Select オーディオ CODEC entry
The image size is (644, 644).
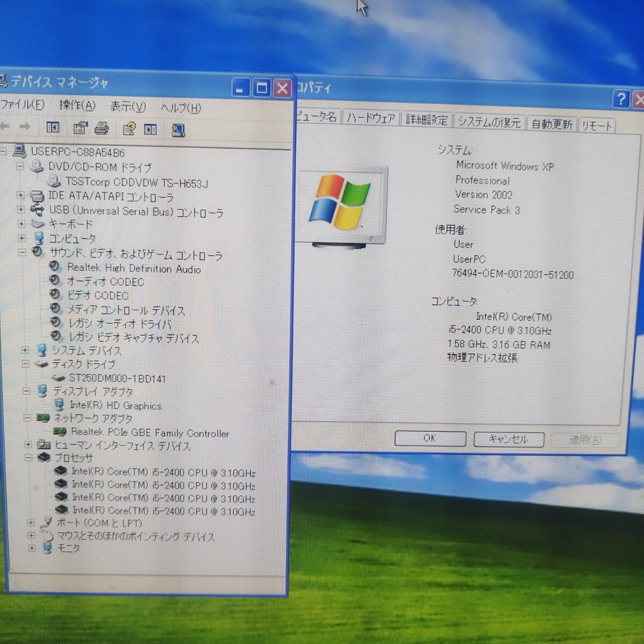(106, 281)
